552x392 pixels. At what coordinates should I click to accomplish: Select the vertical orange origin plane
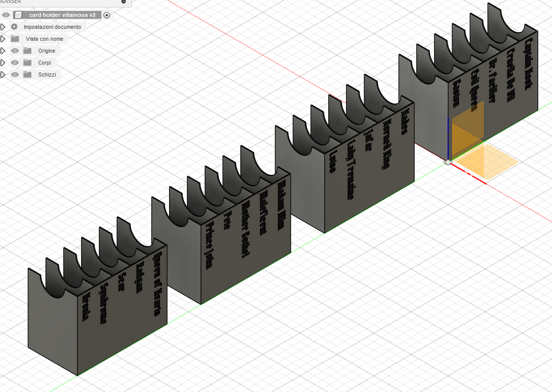467,129
